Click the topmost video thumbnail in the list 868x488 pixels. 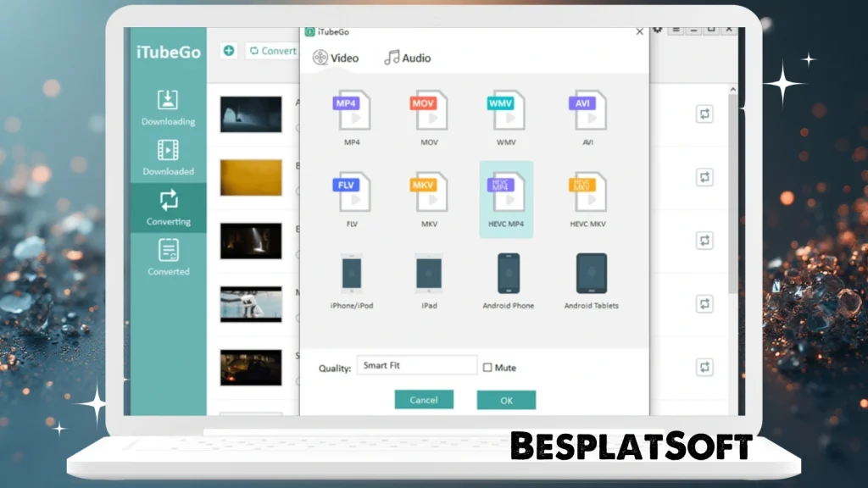point(252,115)
